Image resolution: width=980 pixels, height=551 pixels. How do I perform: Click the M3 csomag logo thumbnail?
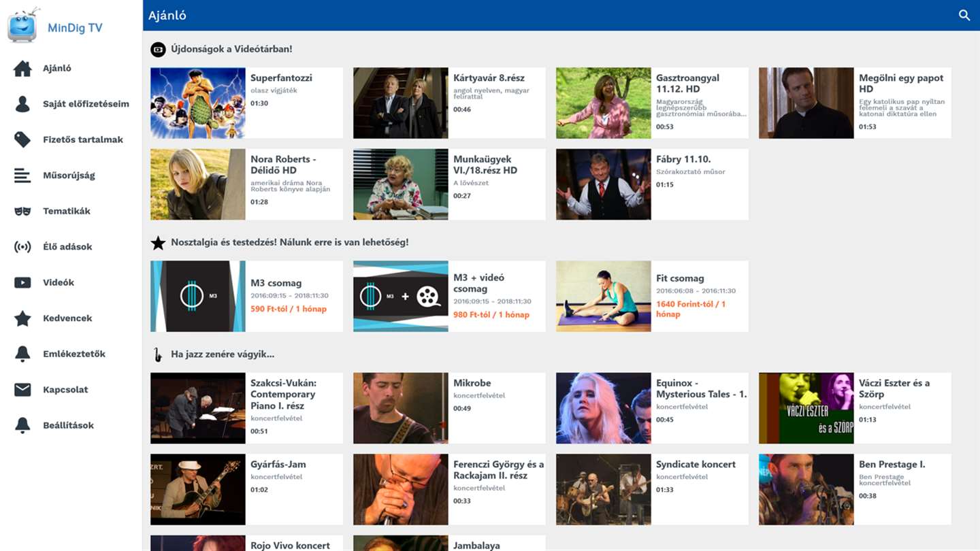(x=198, y=296)
